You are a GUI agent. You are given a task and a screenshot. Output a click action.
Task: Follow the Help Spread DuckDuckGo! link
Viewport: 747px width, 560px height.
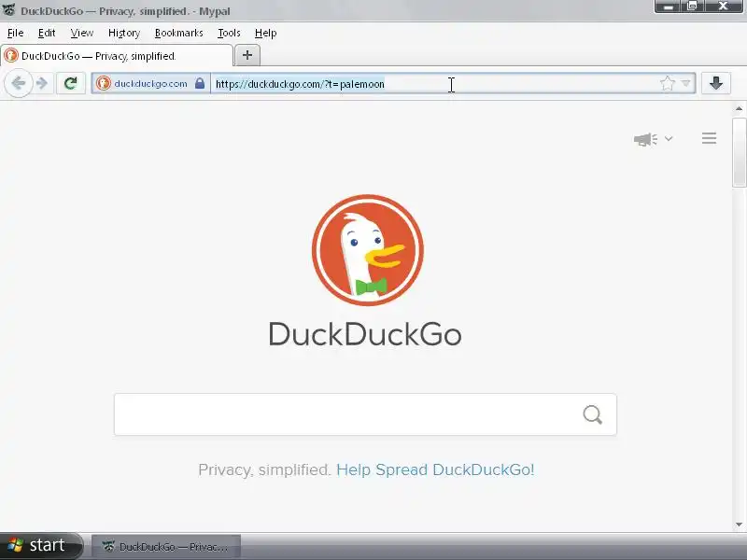(435, 469)
